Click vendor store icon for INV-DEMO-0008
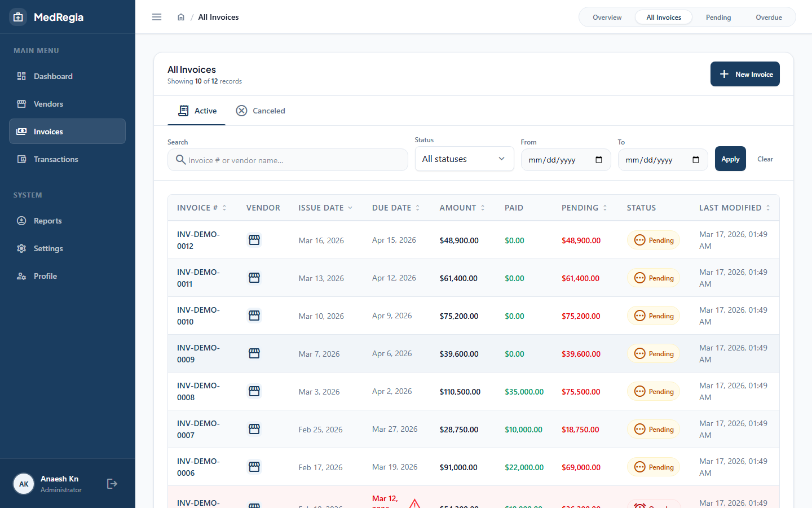 [254, 391]
